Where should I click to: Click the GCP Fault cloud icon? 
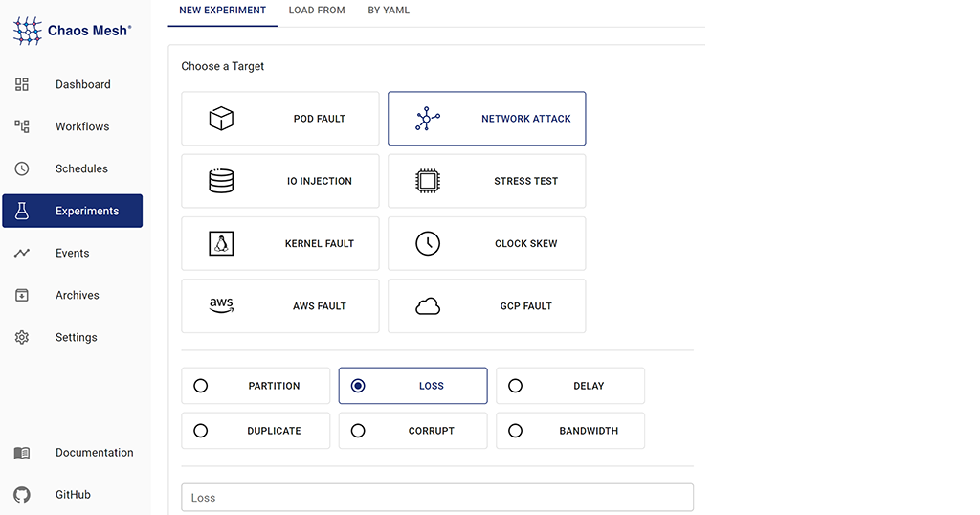point(428,306)
